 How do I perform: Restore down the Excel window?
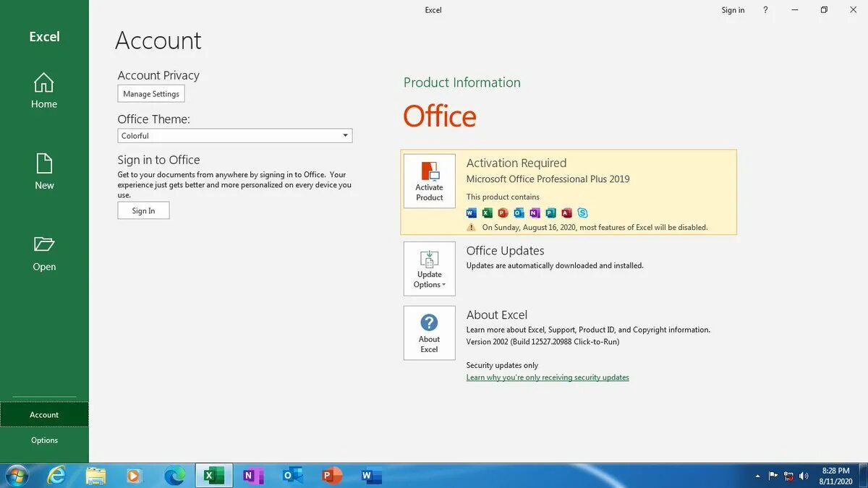pyautogui.click(x=824, y=10)
